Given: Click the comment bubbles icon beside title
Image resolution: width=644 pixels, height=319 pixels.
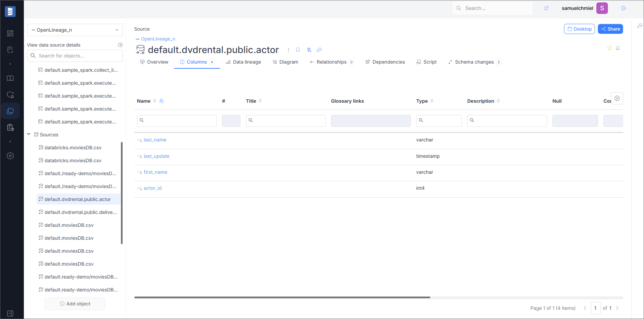Looking at the screenshot, I should click(319, 50).
